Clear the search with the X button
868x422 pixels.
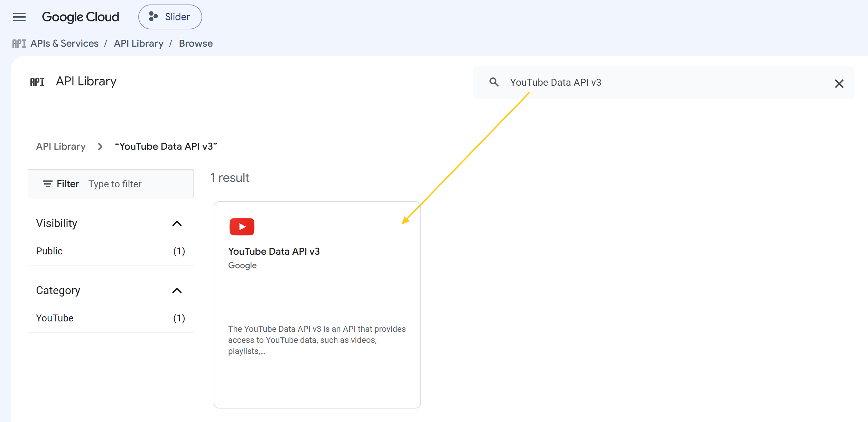point(839,84)
